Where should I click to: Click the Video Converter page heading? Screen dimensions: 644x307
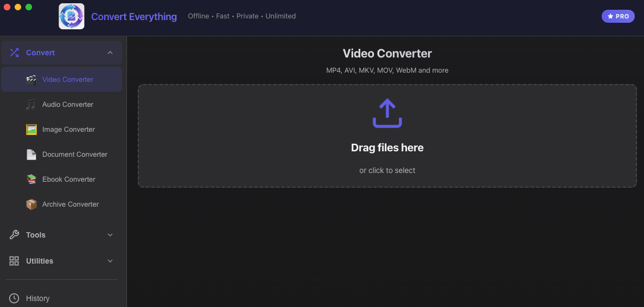pos(387,53)
